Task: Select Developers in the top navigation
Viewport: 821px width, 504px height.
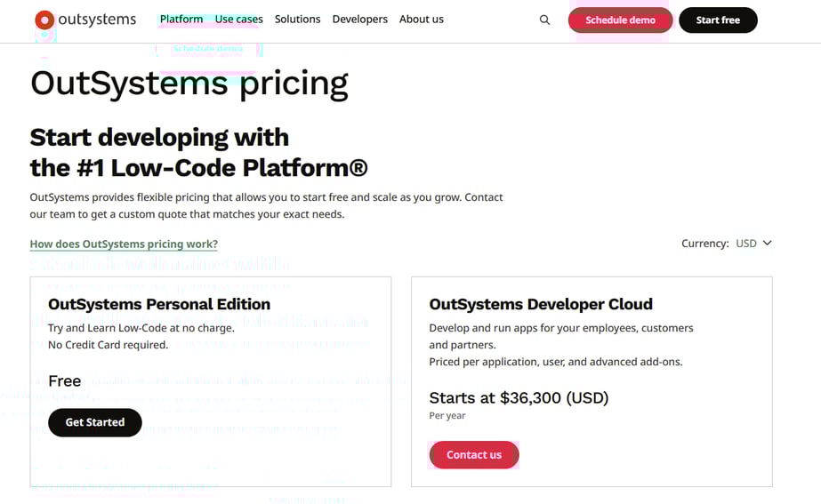Action: pos(359,19)
